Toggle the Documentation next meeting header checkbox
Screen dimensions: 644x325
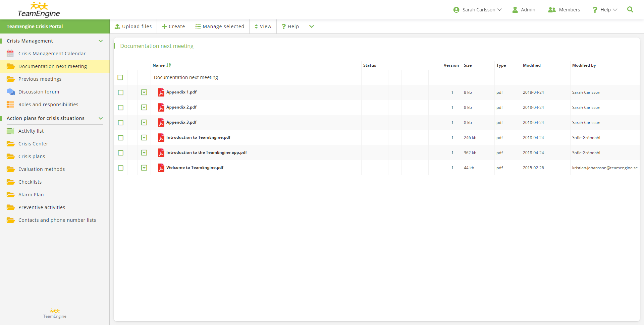pos(120,77)
